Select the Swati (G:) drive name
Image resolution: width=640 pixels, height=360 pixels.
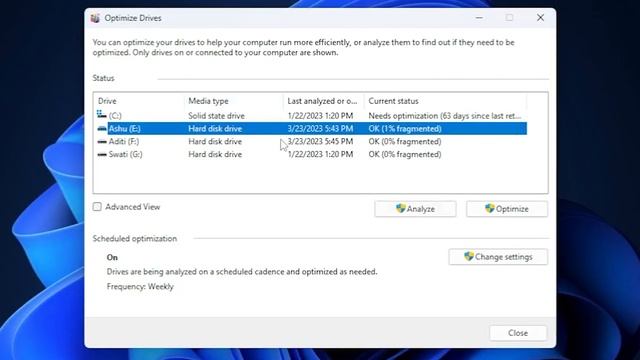pyautogui.click(x=125, y=154)
